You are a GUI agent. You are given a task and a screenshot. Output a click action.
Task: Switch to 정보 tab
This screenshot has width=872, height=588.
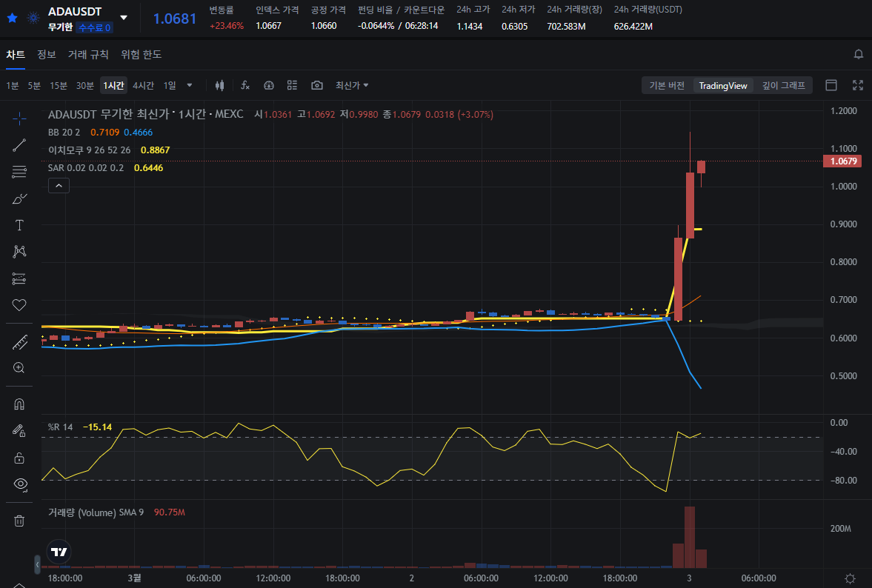[47, 55]
